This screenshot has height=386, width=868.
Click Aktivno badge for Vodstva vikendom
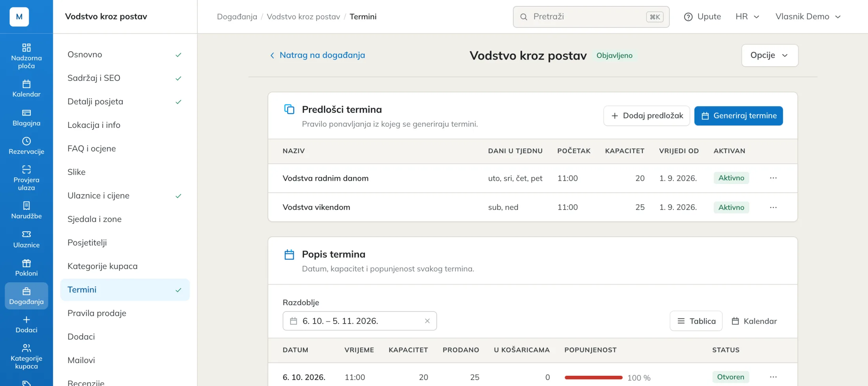click(x=731, y=207)
